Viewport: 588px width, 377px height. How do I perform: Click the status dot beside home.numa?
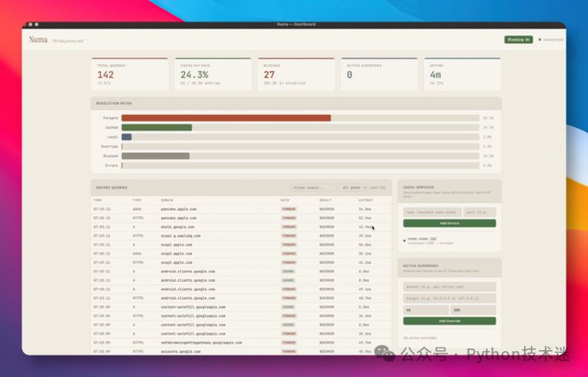405,240
